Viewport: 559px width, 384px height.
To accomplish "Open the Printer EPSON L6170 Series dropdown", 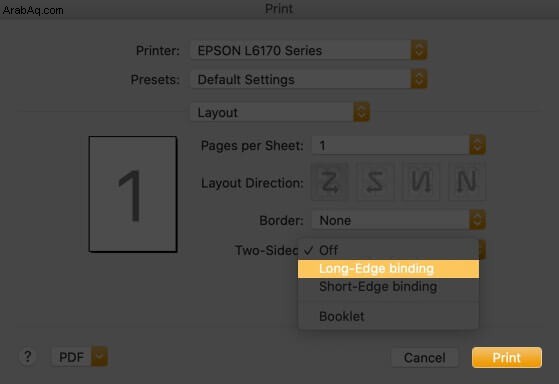I will (309, 50).
